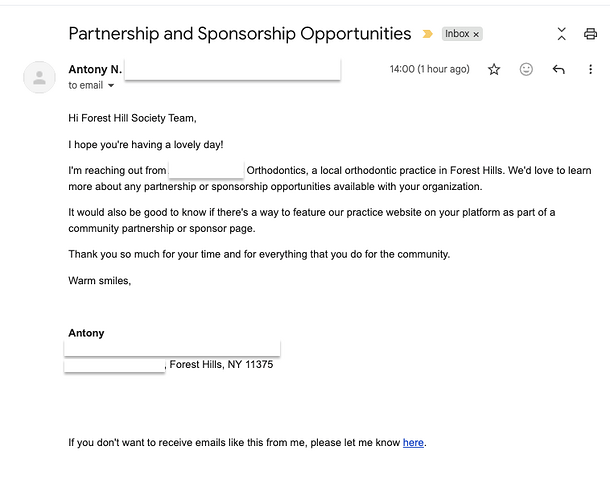Remove the Inbox label using its x
The width and height of the screenshot is (614, 500).
click(476, 34)
